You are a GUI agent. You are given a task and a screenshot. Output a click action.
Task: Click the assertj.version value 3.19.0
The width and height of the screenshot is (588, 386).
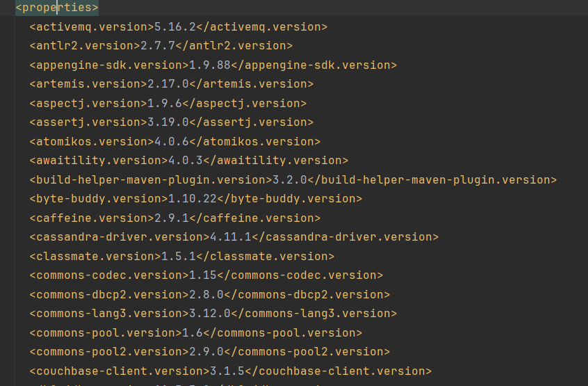(168, 122)
